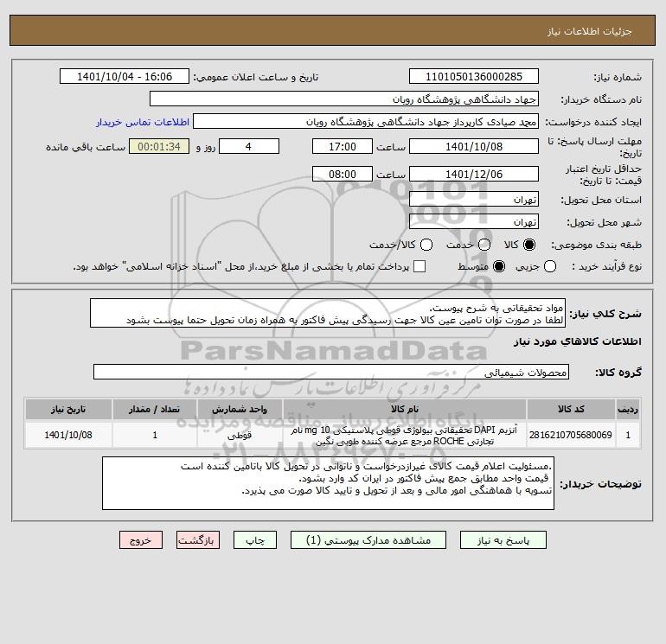This screenshot has height=644, width=666.
Task: Click the need number field 1101050136000285
Action: tap(474, 76)
